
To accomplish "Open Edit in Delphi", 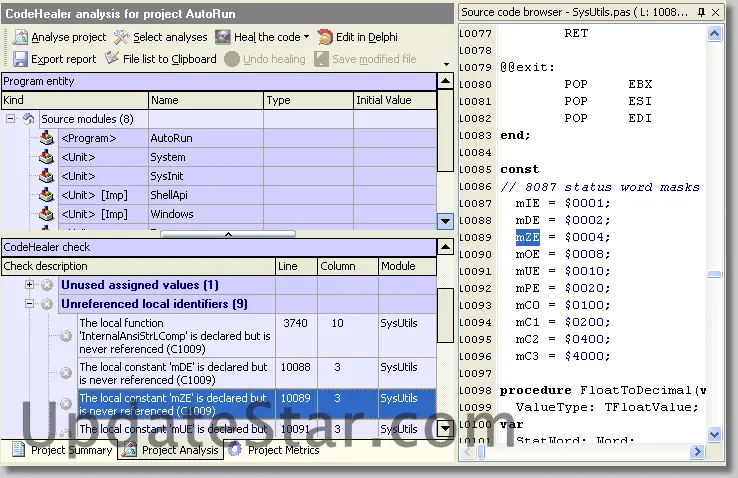I will tap(325, 37).
